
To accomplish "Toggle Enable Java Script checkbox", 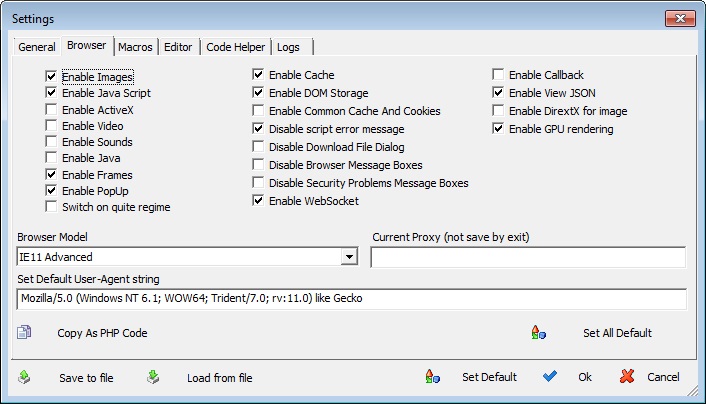I will pos(51,93).
